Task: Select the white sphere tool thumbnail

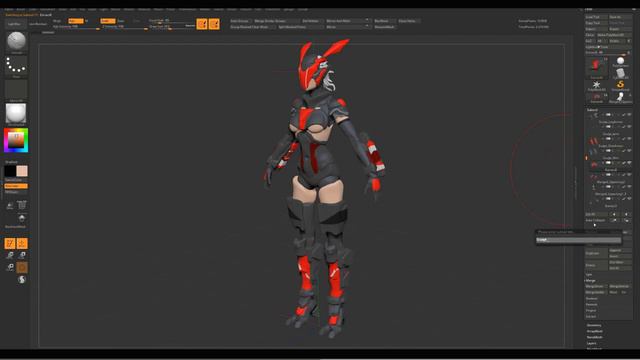Action: click(x=620, y=61)
